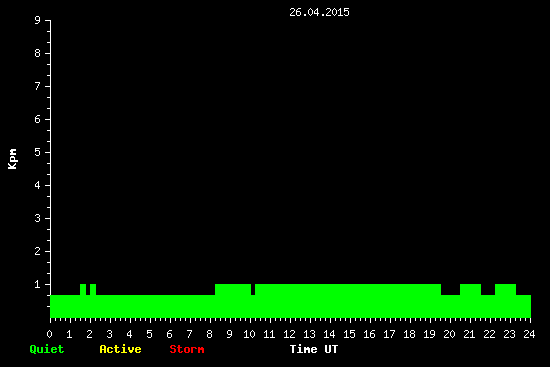Click the 5 tick label on Kpm axis
This screenshot has height=367, width=550.
click(x=38, y=152)
